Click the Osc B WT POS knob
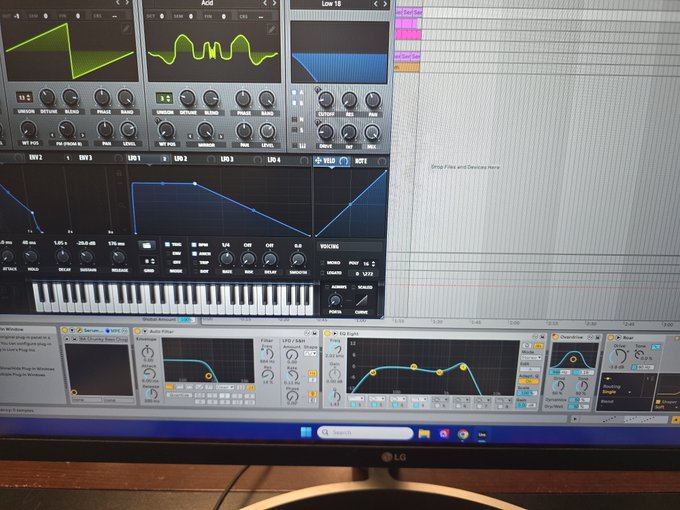 (166, 130)
